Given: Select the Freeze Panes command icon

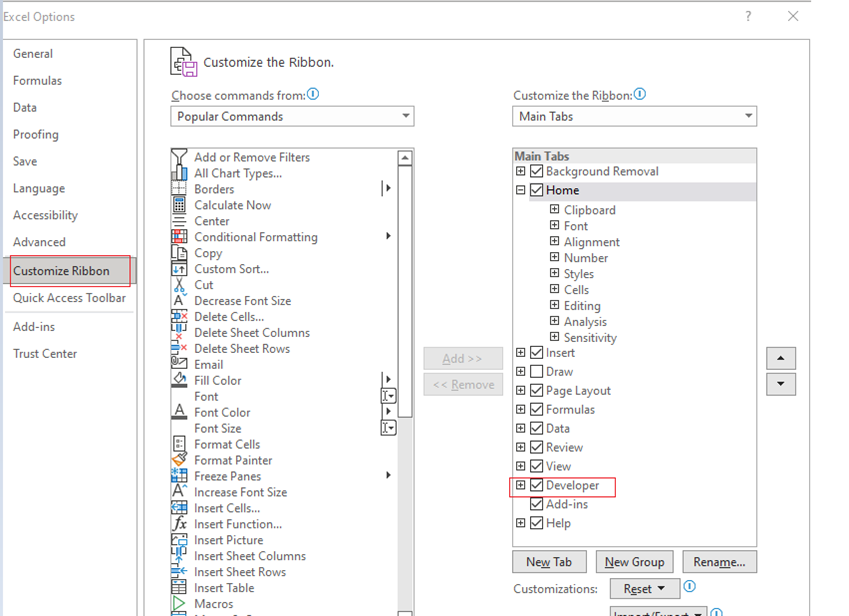Looking at the screenshot, I should point(181,476).
